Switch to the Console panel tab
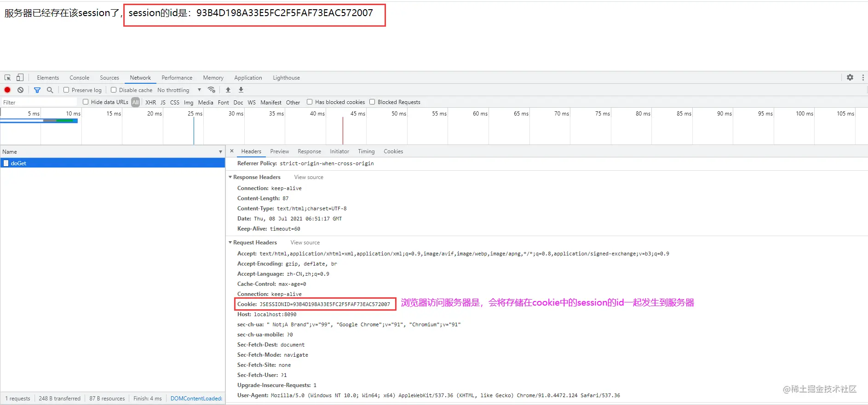Image resolution: width=868 pixels, height=405 pixels. tap(80, 78)
